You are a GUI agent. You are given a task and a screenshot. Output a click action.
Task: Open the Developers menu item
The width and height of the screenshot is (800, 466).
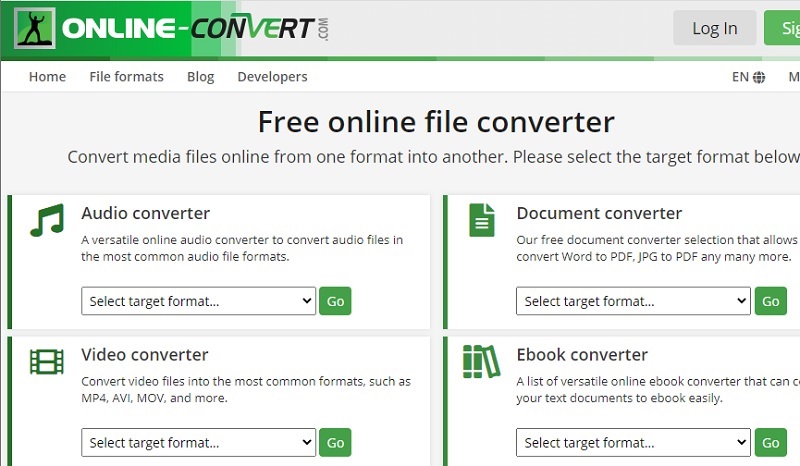[272, 77]
